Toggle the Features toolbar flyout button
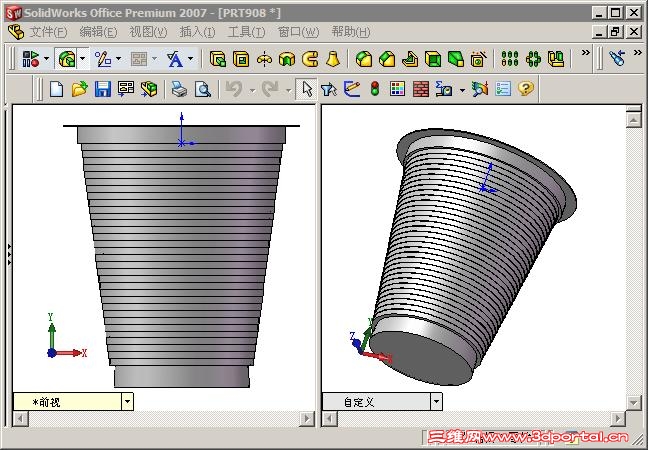 [x=67, y=59]
